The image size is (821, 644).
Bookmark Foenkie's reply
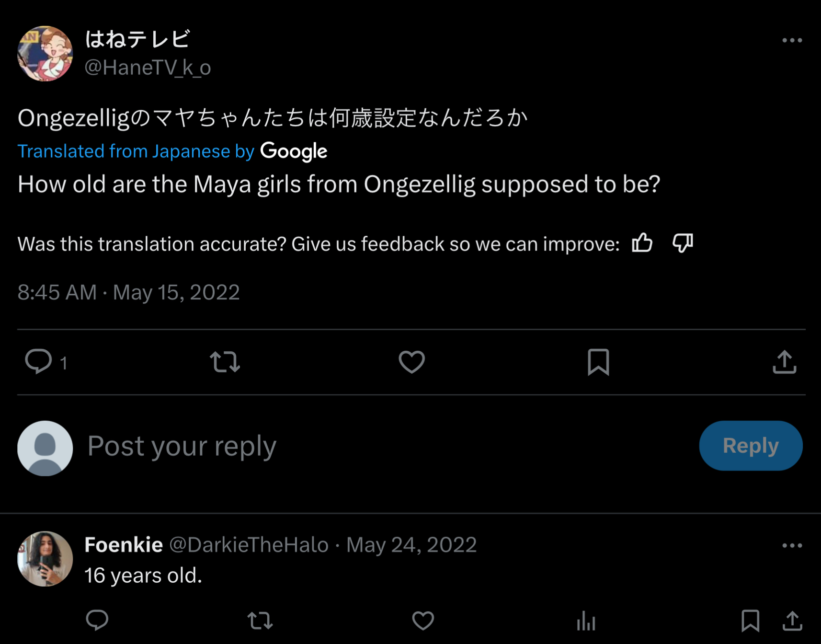[x=750, y=621]
